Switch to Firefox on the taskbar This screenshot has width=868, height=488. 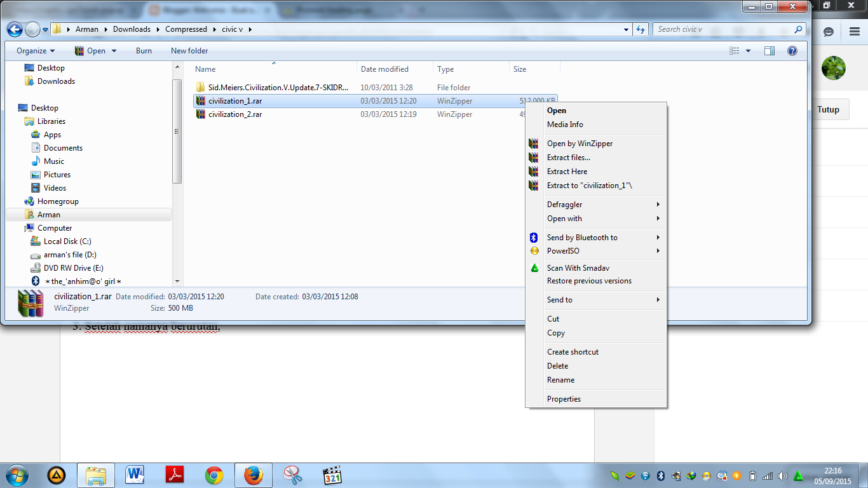tap(254, 475)
